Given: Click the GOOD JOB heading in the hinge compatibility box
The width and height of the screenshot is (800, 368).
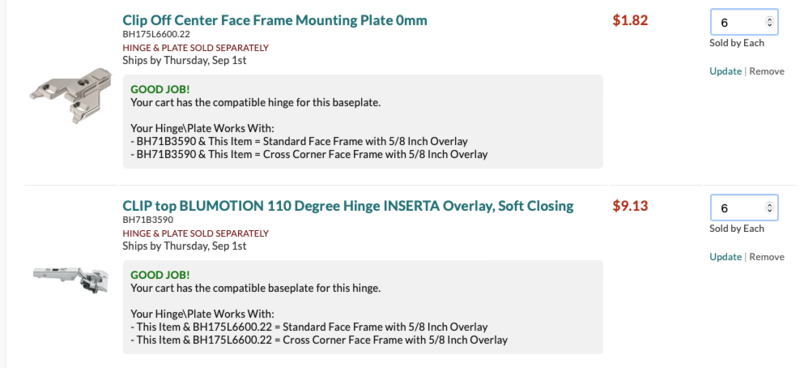Looking at the screenshot, I should tap(160, 275).
